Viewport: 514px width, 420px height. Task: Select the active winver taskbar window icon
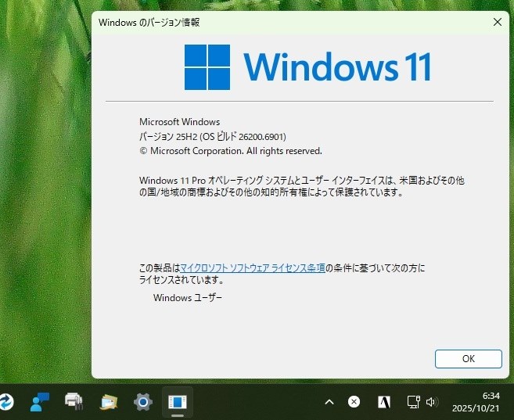click(x=178, y=402)
